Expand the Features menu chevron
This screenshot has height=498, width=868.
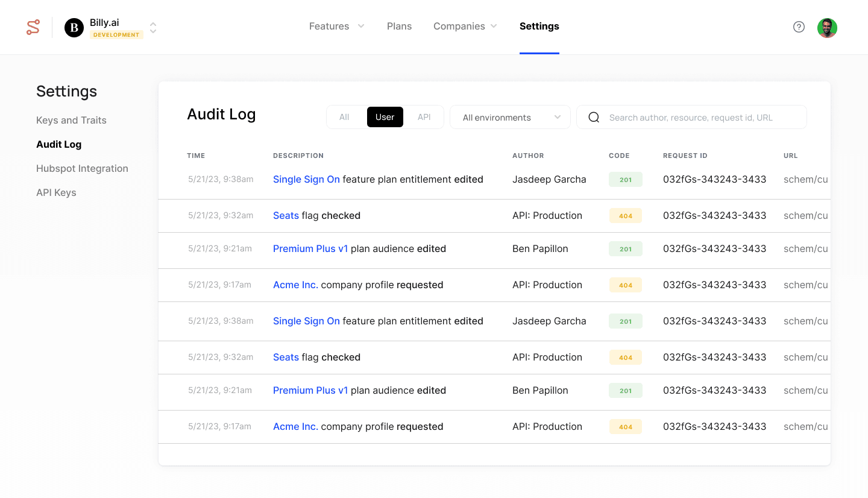[x=361, y=27]
